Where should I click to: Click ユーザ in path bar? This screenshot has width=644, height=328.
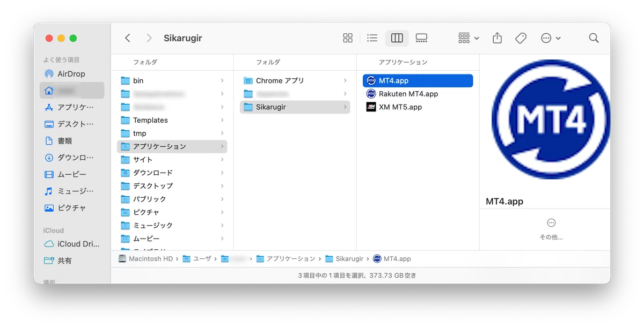click(x=197, y=259)
